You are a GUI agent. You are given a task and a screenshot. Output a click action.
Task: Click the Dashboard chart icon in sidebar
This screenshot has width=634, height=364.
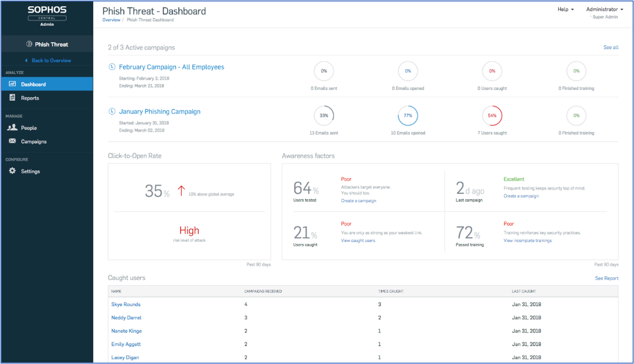(x=13, y=84)
